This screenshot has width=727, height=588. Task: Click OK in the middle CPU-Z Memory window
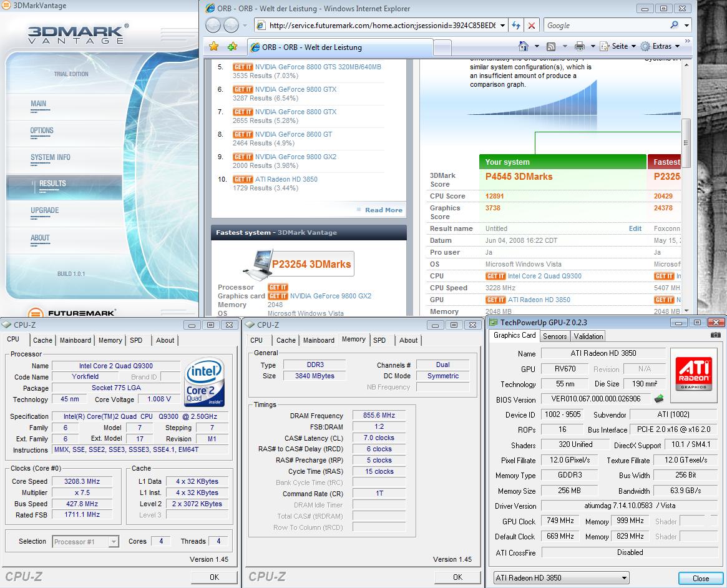[457, 577]
